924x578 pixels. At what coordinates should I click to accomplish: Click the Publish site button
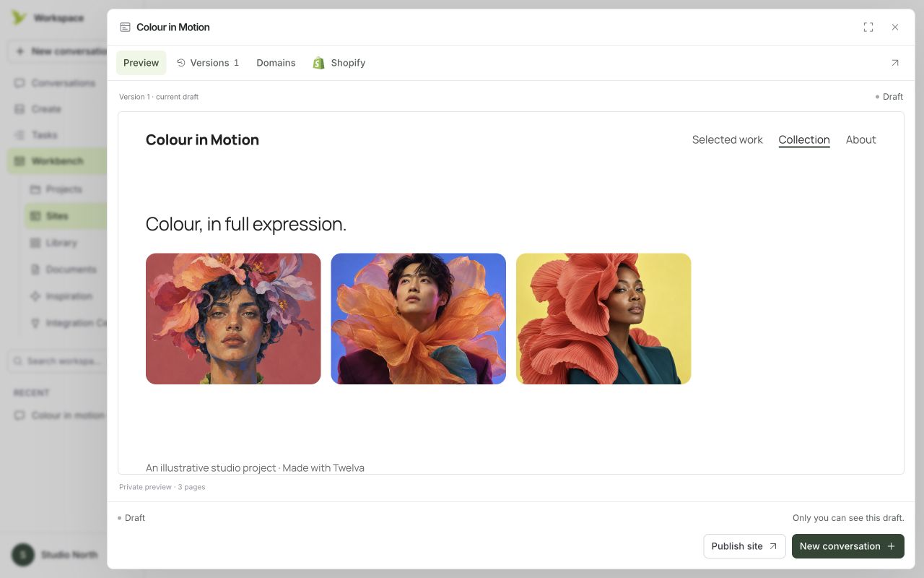click(x=744, y=546)
